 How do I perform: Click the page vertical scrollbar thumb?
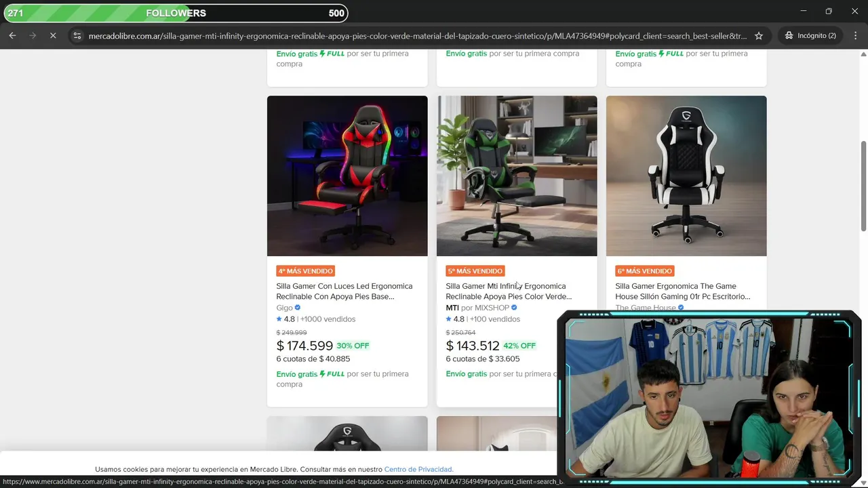tap(863, 186)
